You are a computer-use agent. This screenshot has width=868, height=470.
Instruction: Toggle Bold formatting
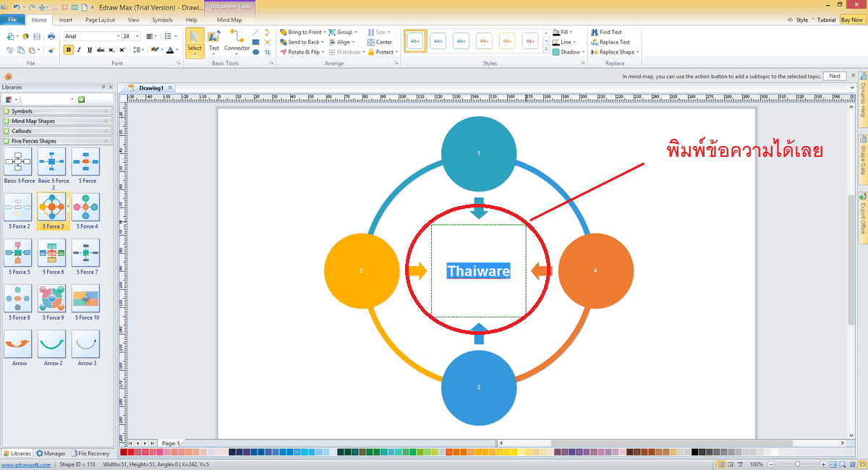(69, 50)
